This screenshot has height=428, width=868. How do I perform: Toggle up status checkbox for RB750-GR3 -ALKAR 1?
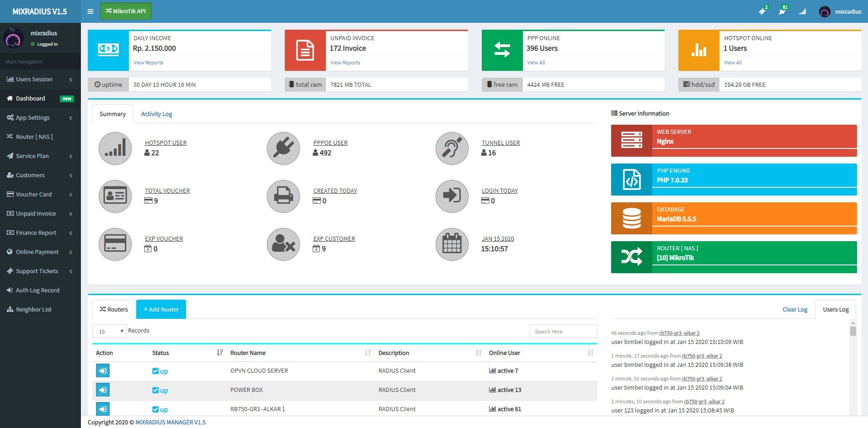pos(155,409)
